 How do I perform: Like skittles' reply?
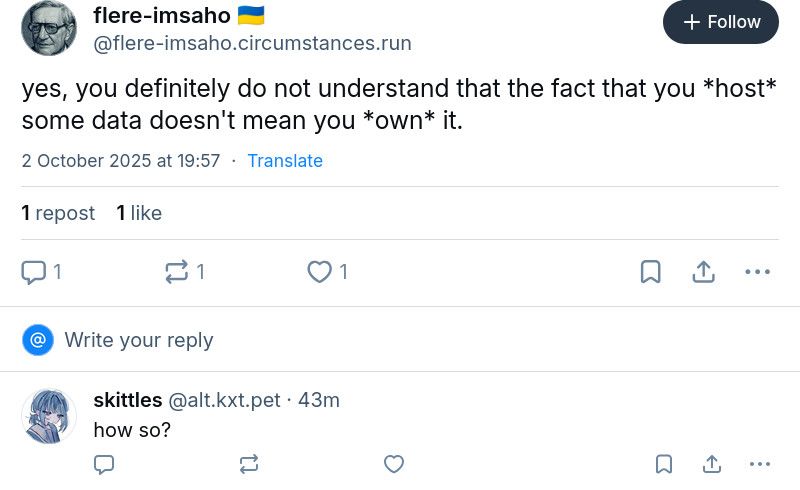pyautogui.click(x=394, y=464)
